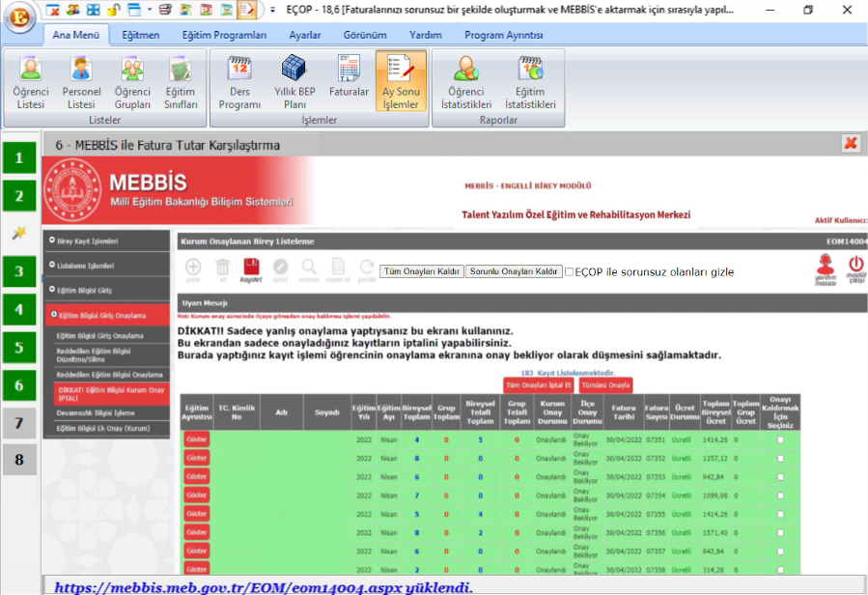Screen dimensions: 868x595
Task: Go to step 7 grey button
Action: click(19, 423)
